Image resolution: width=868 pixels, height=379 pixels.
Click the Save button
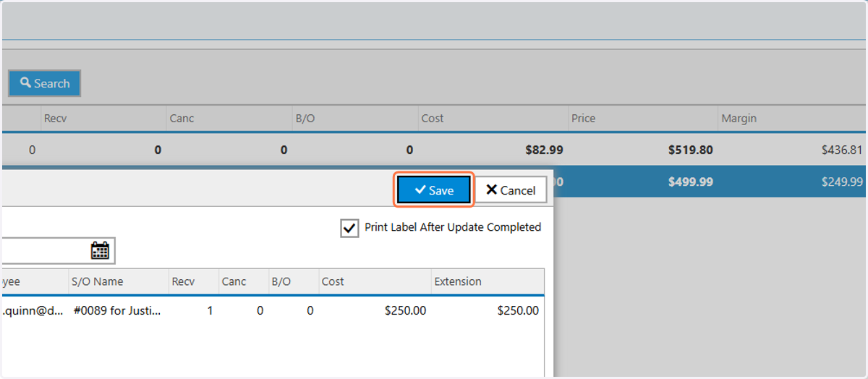coord(434,190)
